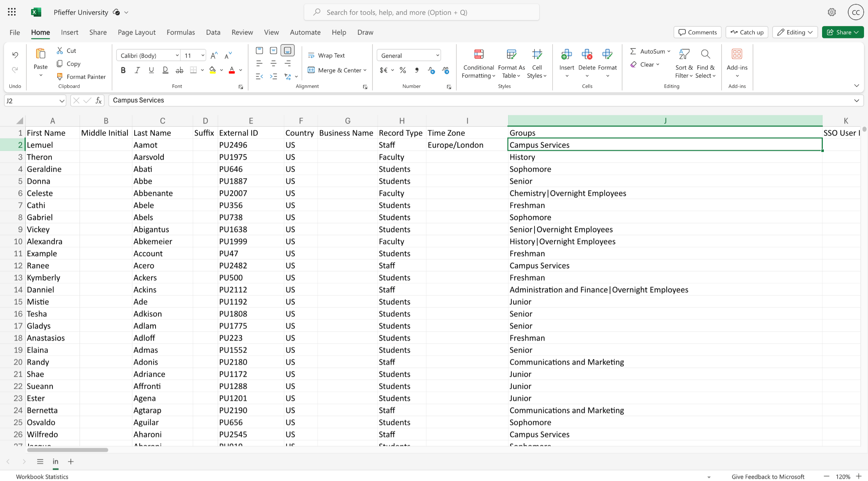
Task: Click the Sort & Filter icon
Action: 684,54
